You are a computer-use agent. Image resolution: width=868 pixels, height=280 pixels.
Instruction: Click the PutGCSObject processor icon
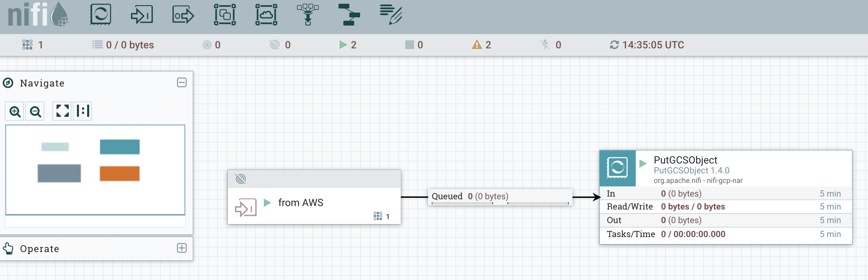[x=617, y=168]
